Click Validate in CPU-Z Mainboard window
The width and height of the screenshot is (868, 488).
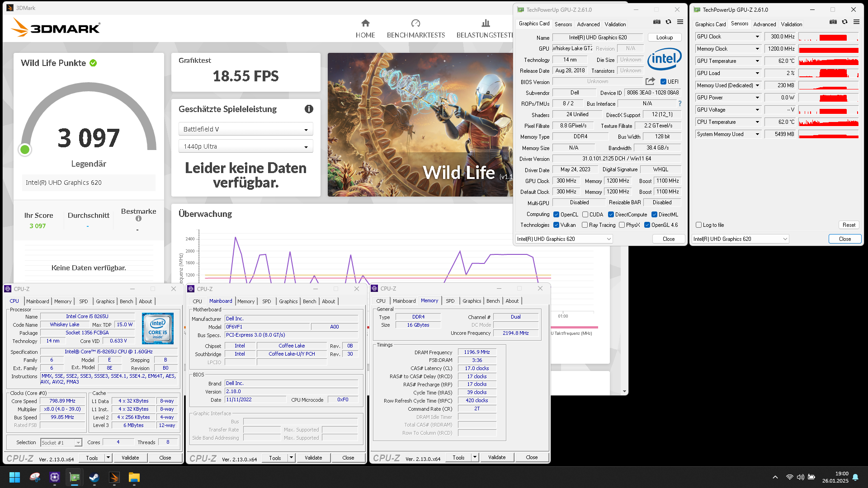point(313,458)
